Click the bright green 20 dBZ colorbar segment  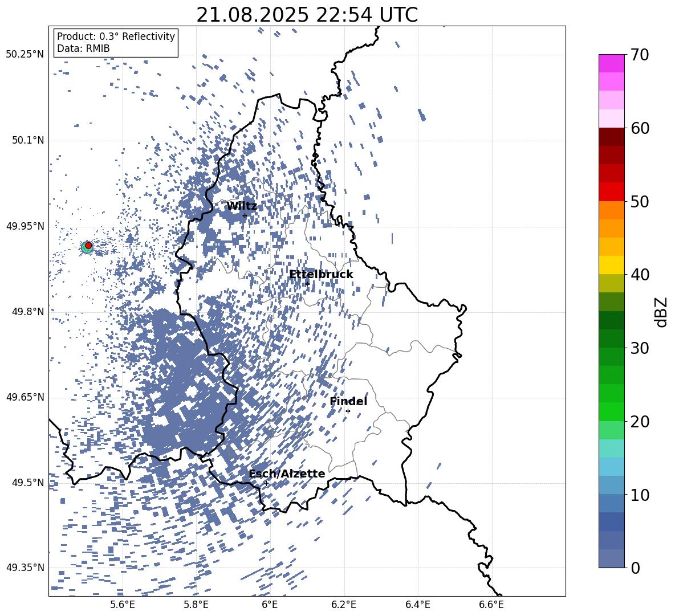[611, 411]
